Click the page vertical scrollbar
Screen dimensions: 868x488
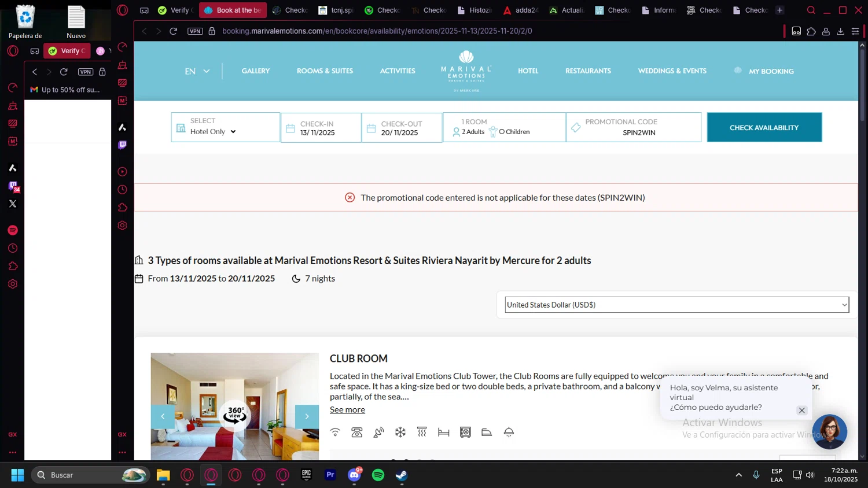pyautogui.click(x=863, y=84)
